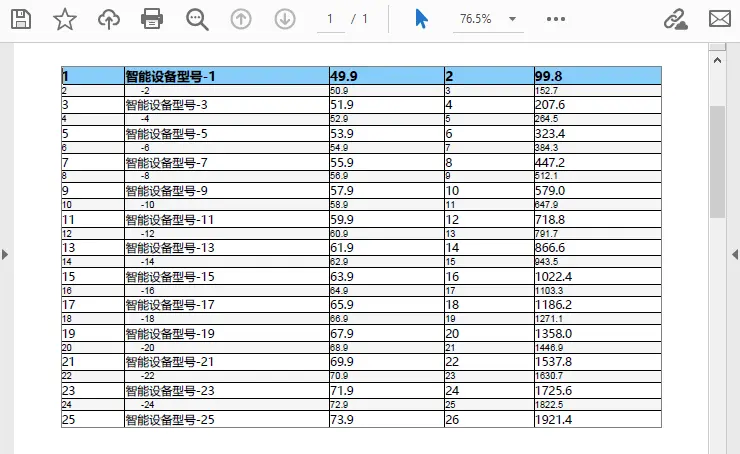This screenshot has width=740, height=454.
Task: Go to previous page arrow
Action: (241, 19)
